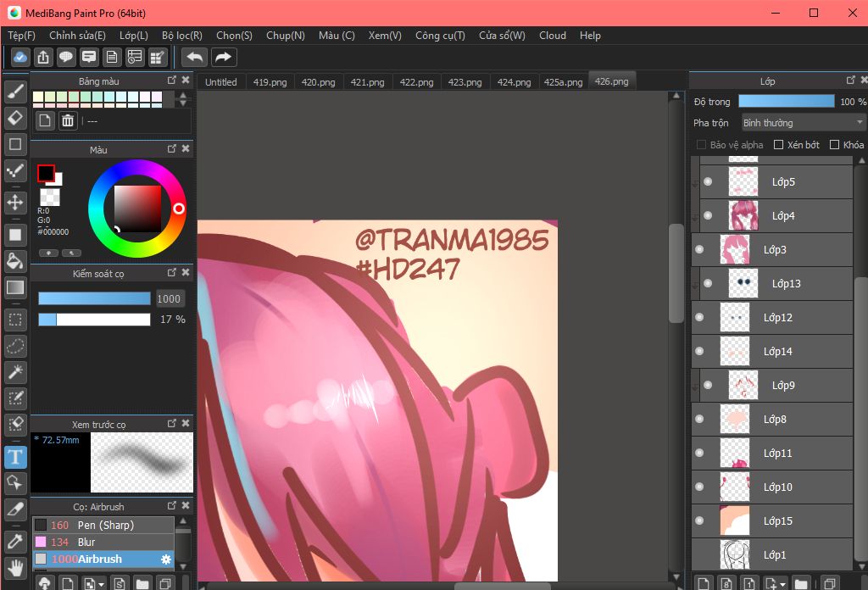868x590 pixels.
Task: Pop out the Xem trước cọ panel
Action: (x=171, y=423)
